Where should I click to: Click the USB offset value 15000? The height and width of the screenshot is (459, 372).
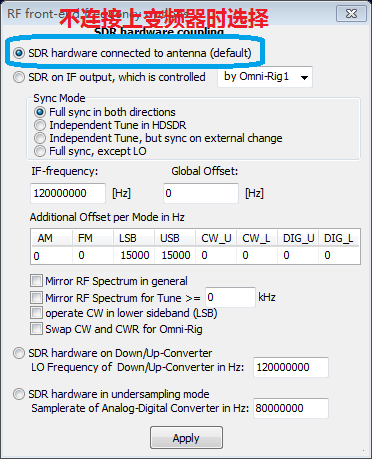tap(176, 255)
